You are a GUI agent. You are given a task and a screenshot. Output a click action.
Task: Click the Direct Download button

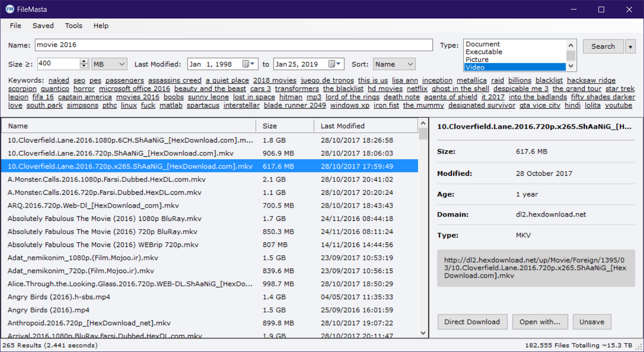click(472, 322)
